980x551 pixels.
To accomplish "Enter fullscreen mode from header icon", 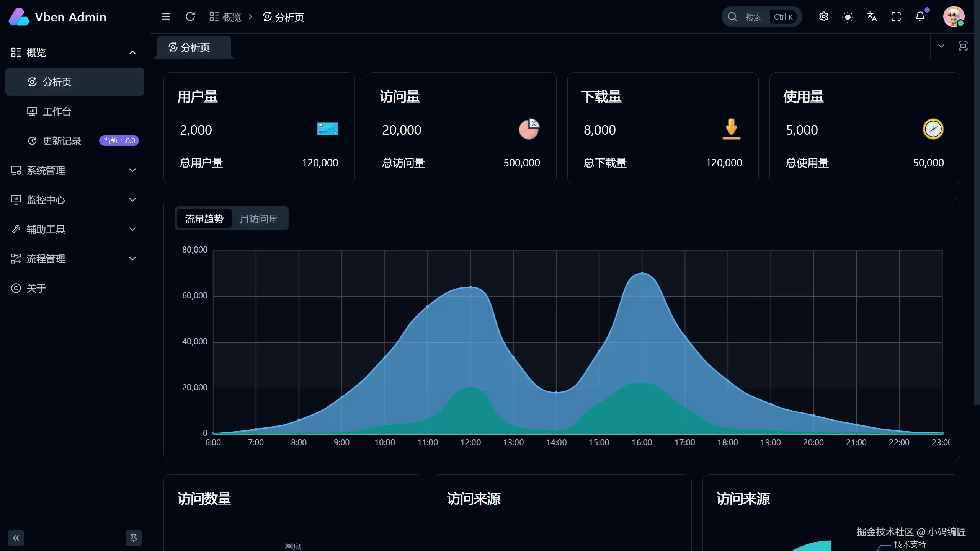I will tap(896, 17).
